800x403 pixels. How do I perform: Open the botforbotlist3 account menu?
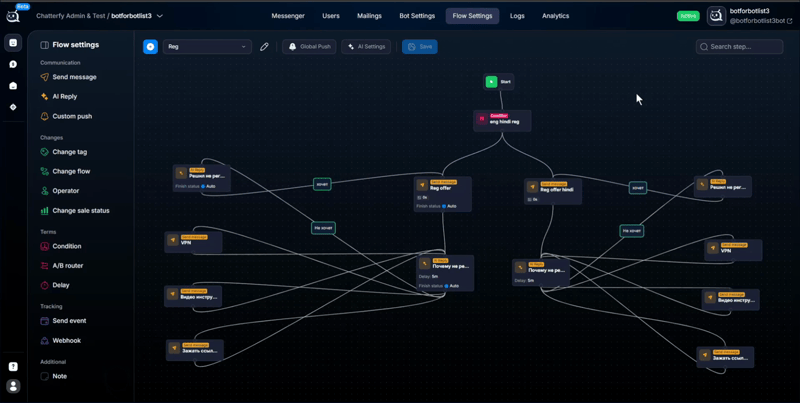tap(749, 16)
